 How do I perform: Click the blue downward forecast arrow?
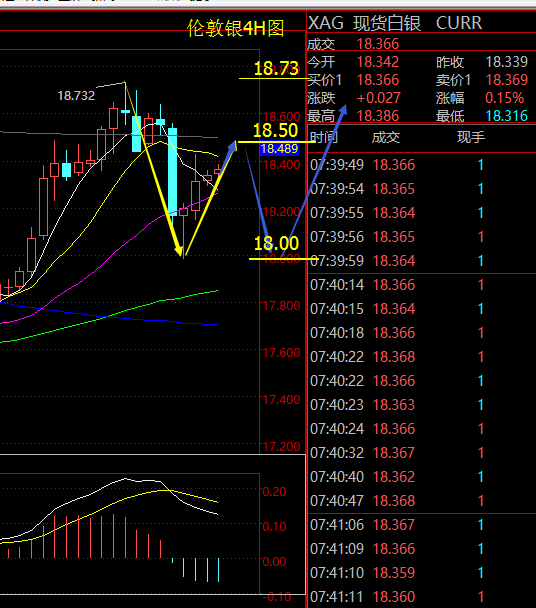tap(258, 200)
